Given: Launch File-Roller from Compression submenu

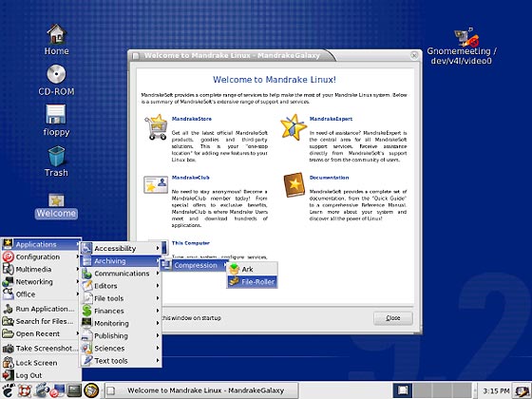Looking at the screenshot, I should tap(252, 281).
